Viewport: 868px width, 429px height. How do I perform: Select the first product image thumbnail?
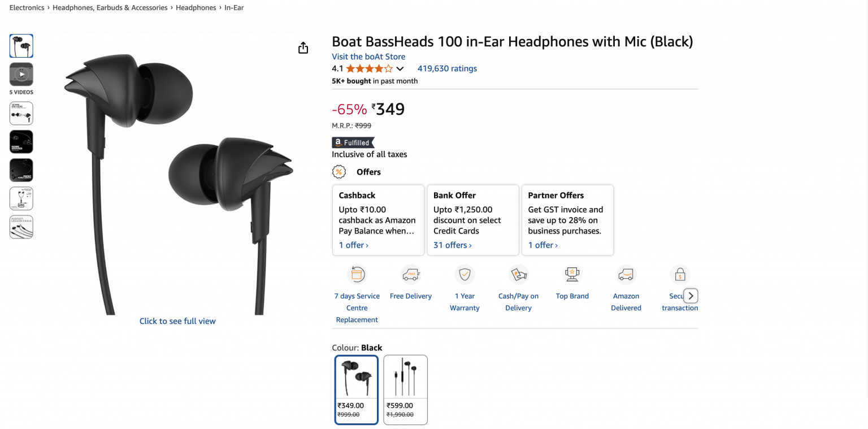pos(21,46)
